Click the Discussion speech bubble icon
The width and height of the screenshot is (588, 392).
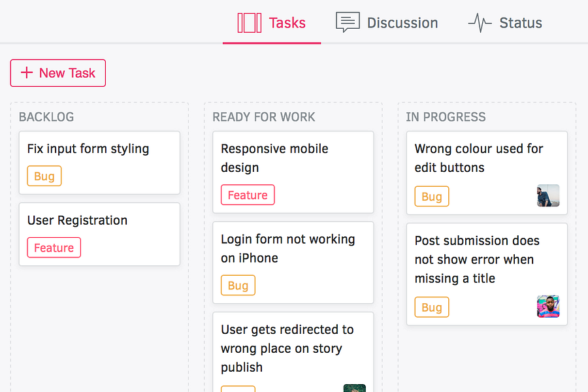348,23
